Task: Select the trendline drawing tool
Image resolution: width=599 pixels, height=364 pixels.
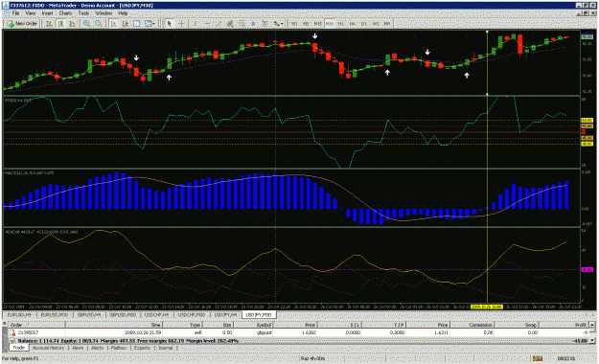Action: click(219, 24)
